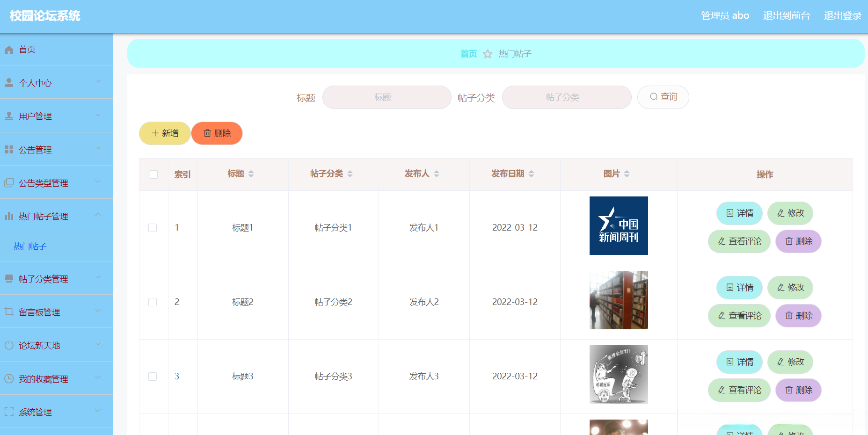Click the yellow 新增 button
The height and width of the screenshot is (435, 868).
pyautogui.click(x=165, y=133)
